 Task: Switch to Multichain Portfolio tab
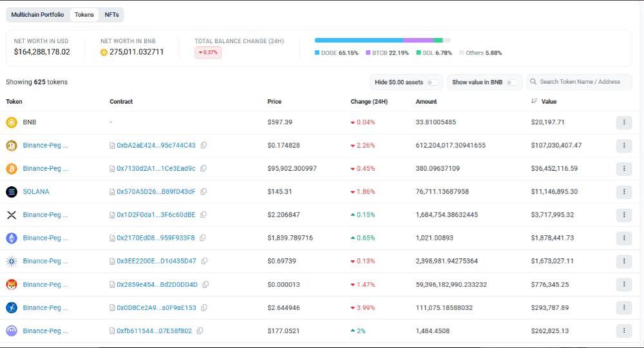click(37, 14)
